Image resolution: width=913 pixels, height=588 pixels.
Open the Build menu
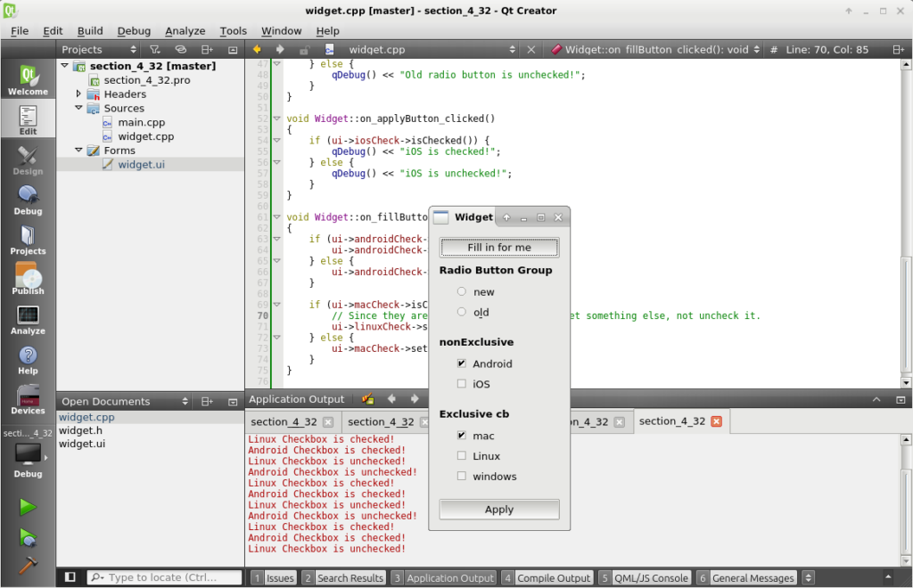90,30
